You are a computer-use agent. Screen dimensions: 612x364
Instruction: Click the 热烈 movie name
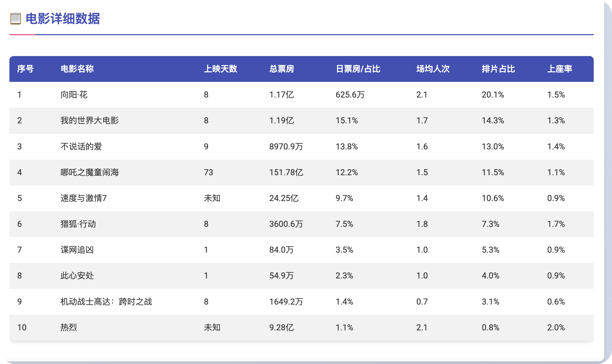coord(69,327)
